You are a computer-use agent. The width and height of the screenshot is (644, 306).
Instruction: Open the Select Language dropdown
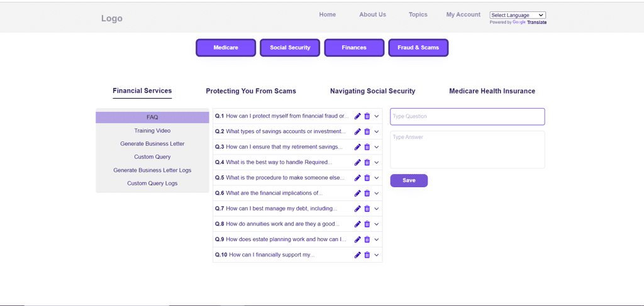tap(518, 15)
